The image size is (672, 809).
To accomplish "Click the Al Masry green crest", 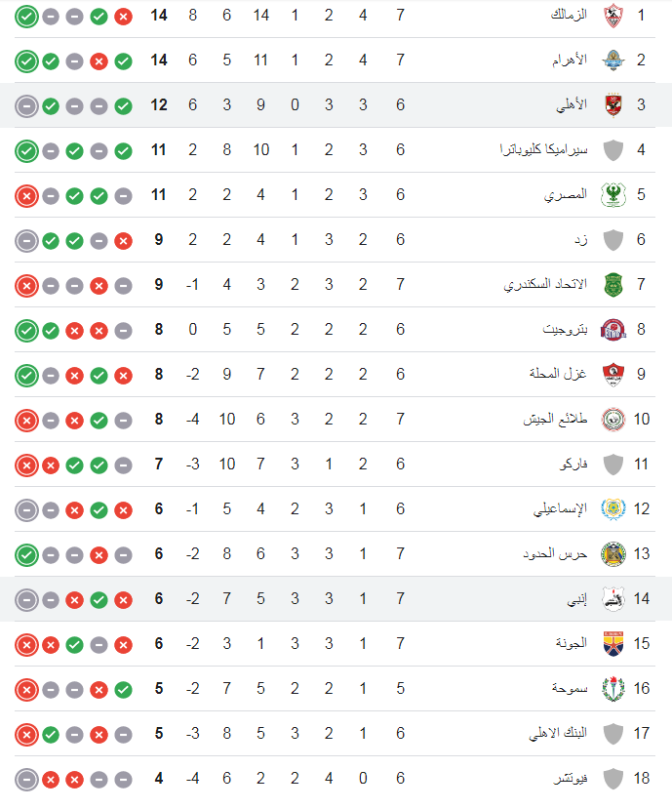I will (613, 195).
